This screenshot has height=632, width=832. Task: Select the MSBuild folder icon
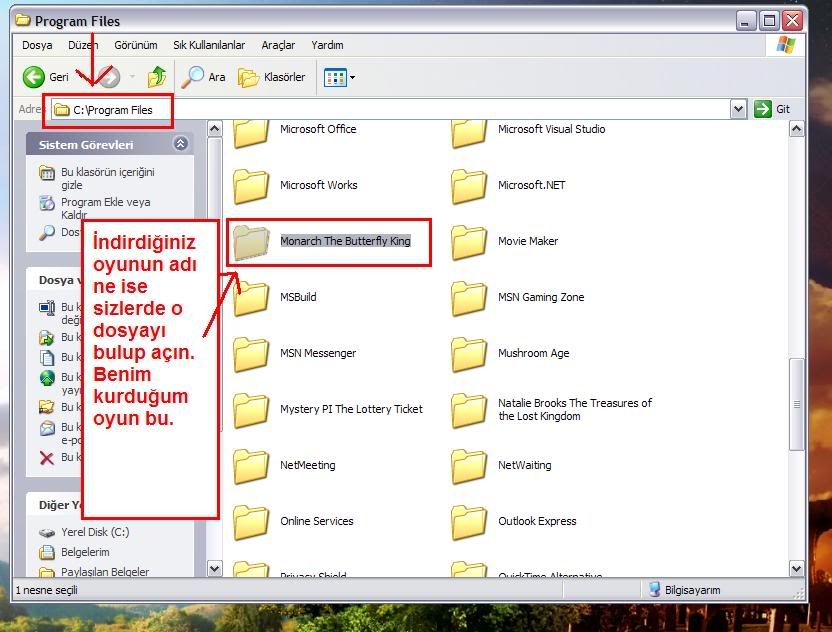tap(251, 298)
